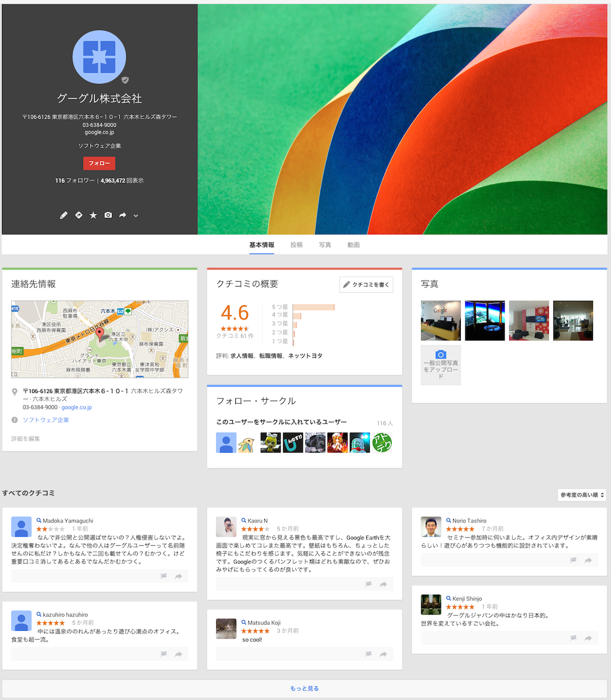Click reviewer name Norio Tashiro
The width and height of the screenshot is (611, 700).
pyautogui.click(x=469, y=521)
